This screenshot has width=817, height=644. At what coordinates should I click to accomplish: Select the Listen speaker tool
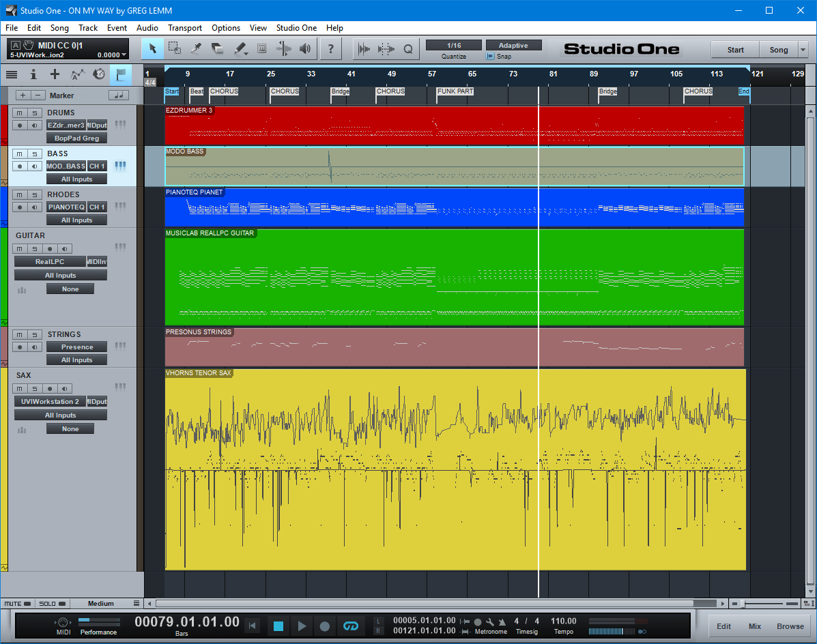[305, 49]
